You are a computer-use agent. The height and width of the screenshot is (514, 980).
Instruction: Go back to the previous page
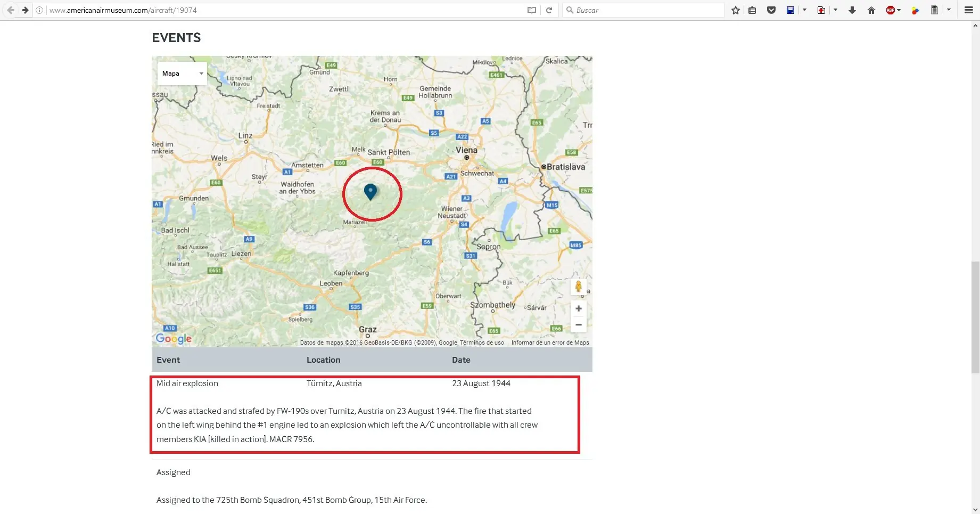coord(11,10)
